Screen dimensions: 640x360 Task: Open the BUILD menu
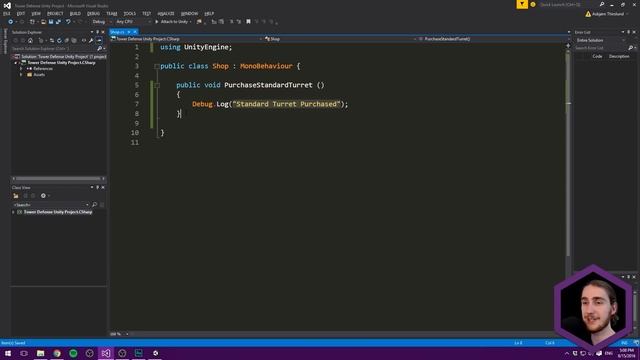(x=75, y=13)
